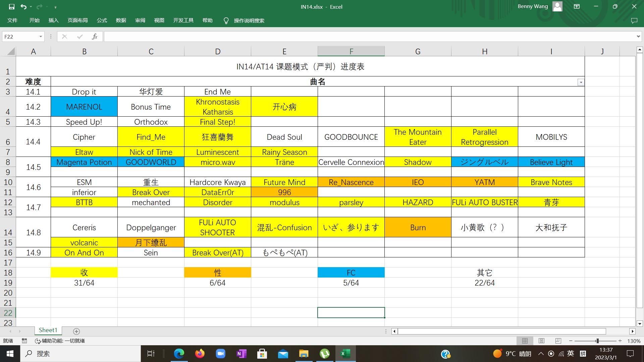The image size is (644, 362).
Task: Open OneNote from taskbar
Action: click(241, 354)
